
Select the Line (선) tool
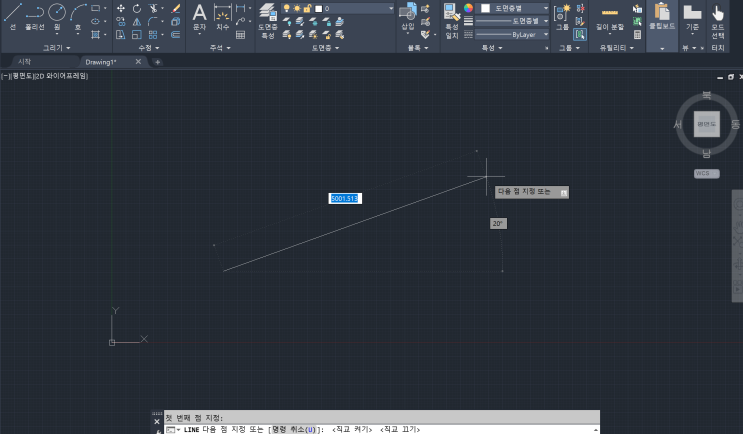pos(13,16)
